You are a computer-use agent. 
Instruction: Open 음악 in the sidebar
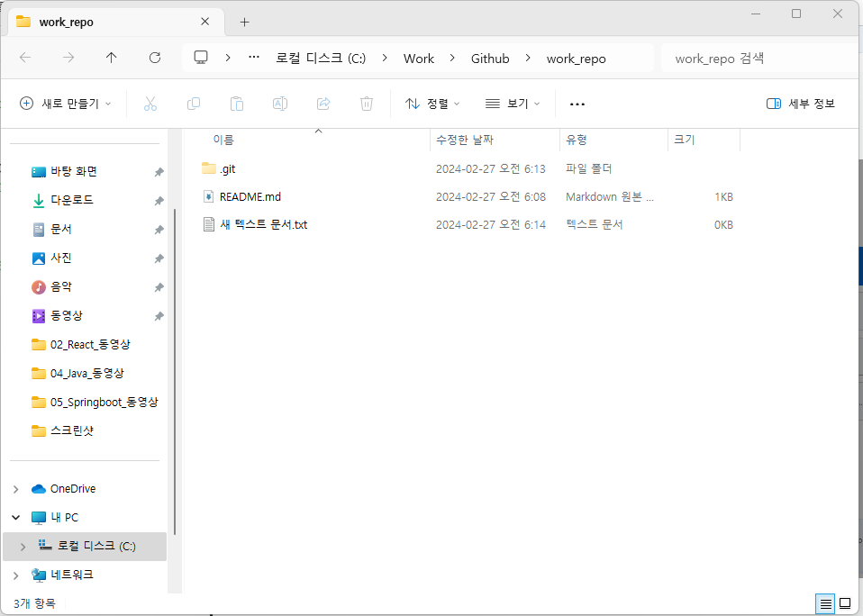click(x=60, y=286)
